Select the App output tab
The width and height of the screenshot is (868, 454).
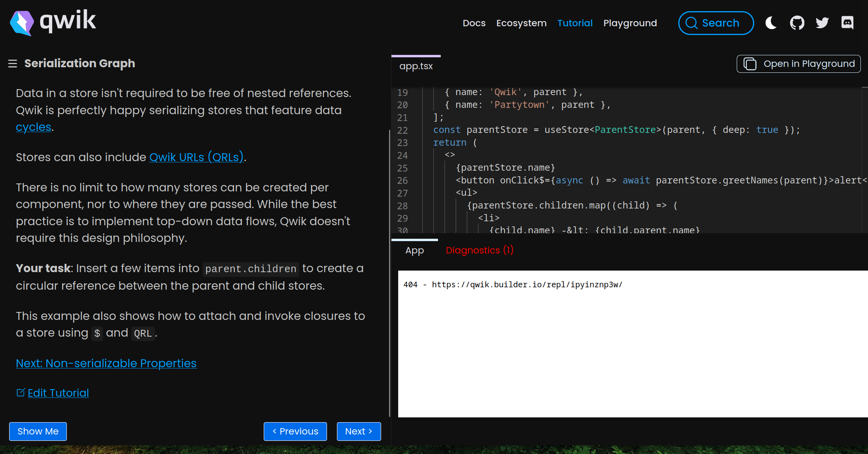tap(415, 250)
